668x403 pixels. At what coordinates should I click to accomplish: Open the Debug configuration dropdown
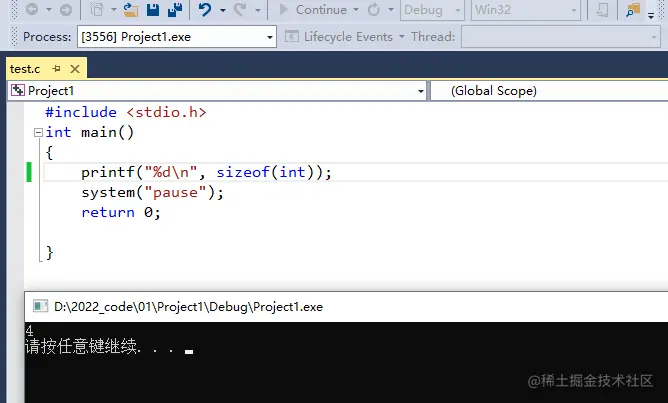point(432,10)
